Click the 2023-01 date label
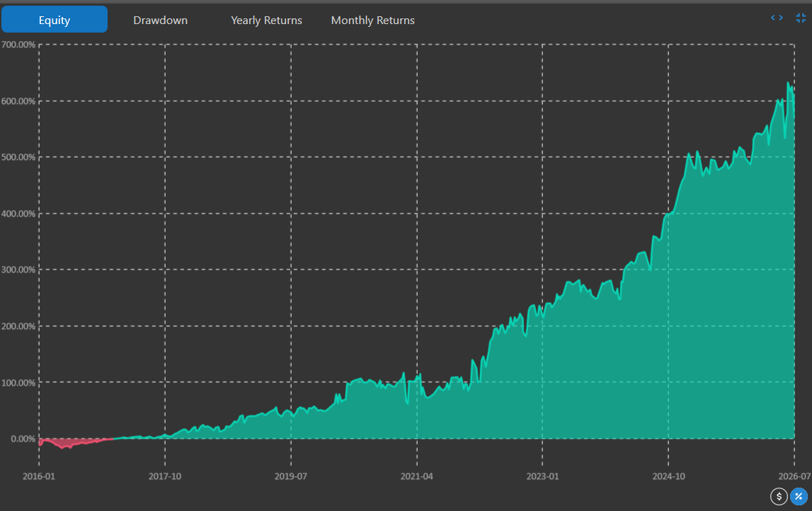The image size is (812, 511). pyautogui.click(x=543, y=476)
